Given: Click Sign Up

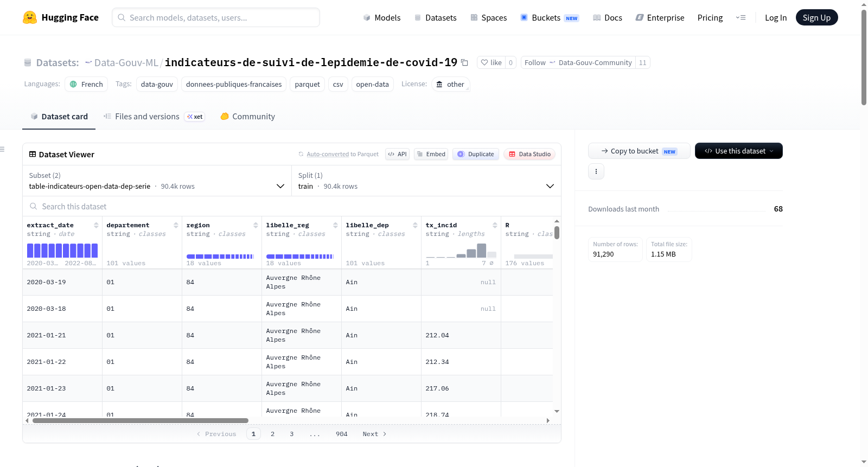Looking at the screenshot, I should (x=816, y=17).
